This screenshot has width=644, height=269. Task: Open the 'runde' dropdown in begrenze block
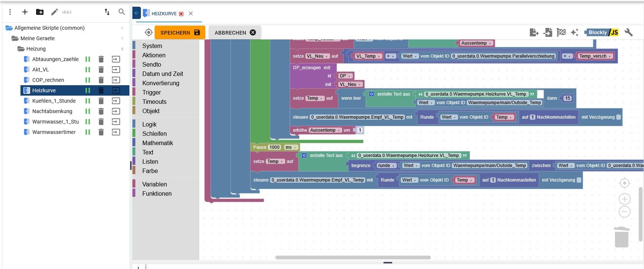(x=386, y=166)
